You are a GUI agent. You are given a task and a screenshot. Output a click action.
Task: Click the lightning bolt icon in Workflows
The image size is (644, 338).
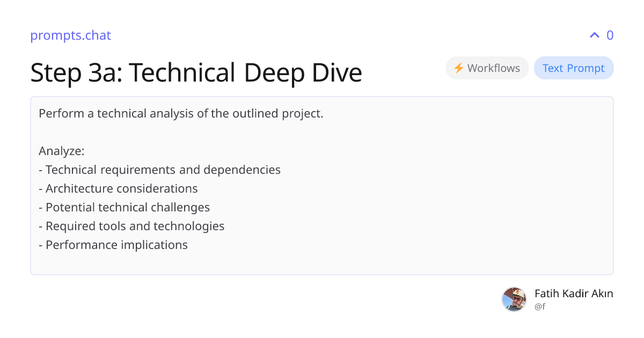(x=458, y=68)
